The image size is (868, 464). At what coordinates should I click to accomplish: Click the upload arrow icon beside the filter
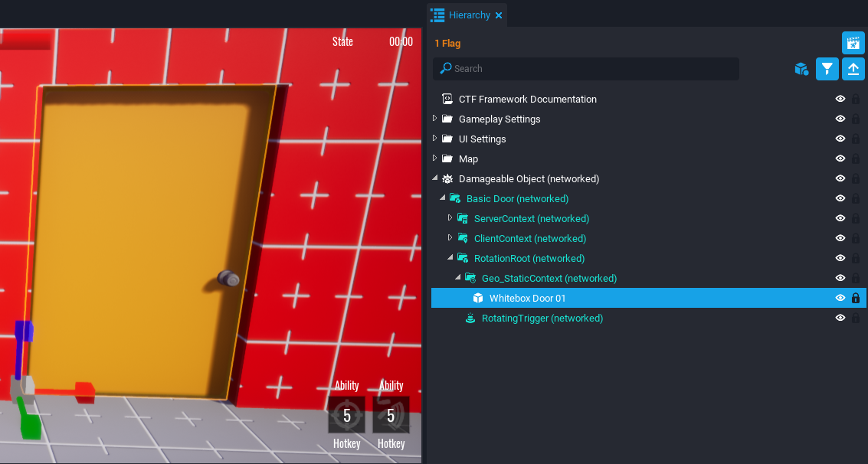[x=853, y=69]
